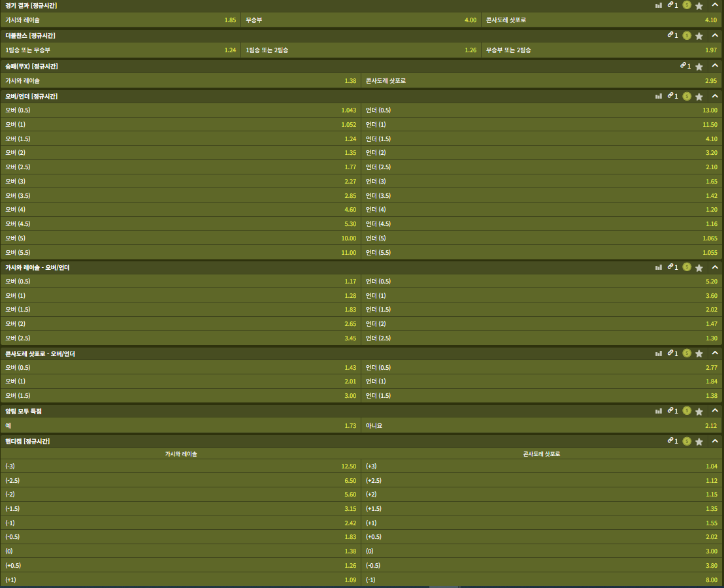Click the cash-out coin icon in 더블찬스 header
724x588 pixels.
click(687, 35)
